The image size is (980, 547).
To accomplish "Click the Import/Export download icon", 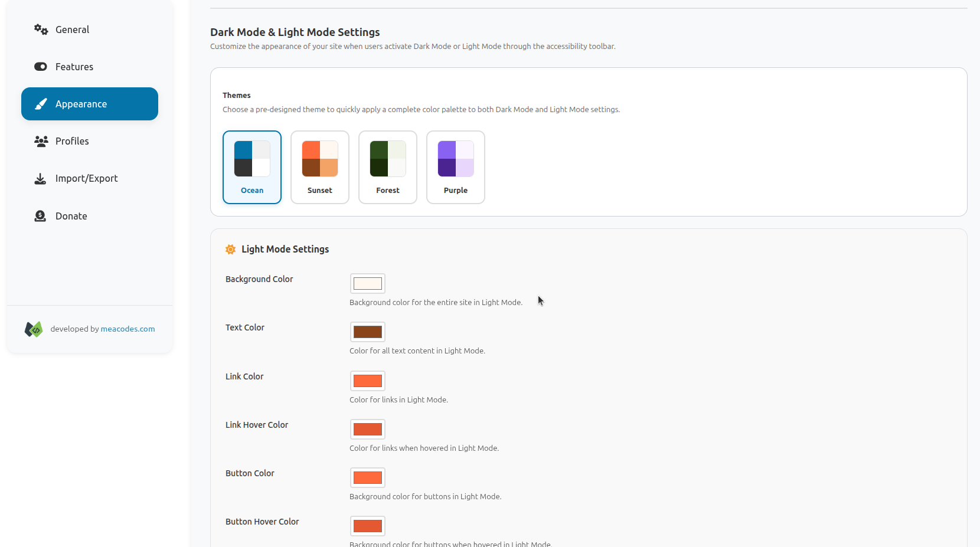I will tap(40, 179).
